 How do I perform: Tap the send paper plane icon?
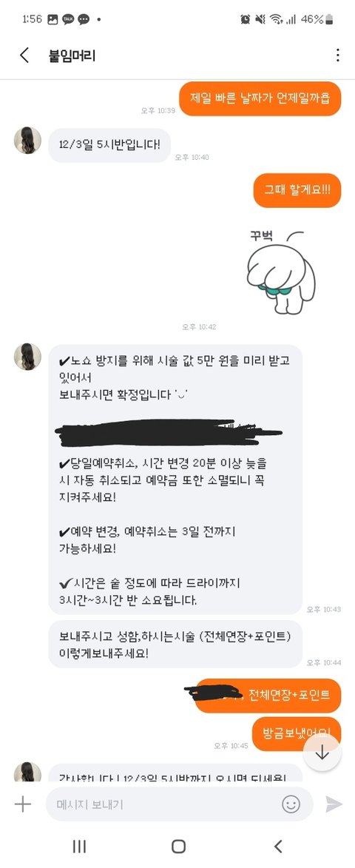coord(334,804)
